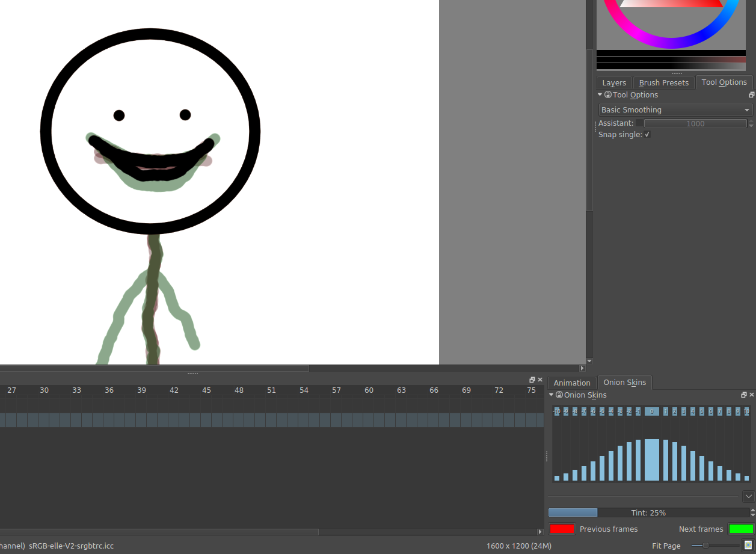This screenshot has height=554, width=756.
Task: Switch to the Layers tab
Action: [614, 83]
